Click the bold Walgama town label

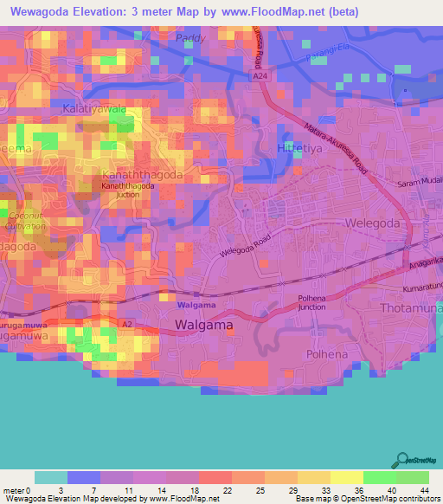204,325
